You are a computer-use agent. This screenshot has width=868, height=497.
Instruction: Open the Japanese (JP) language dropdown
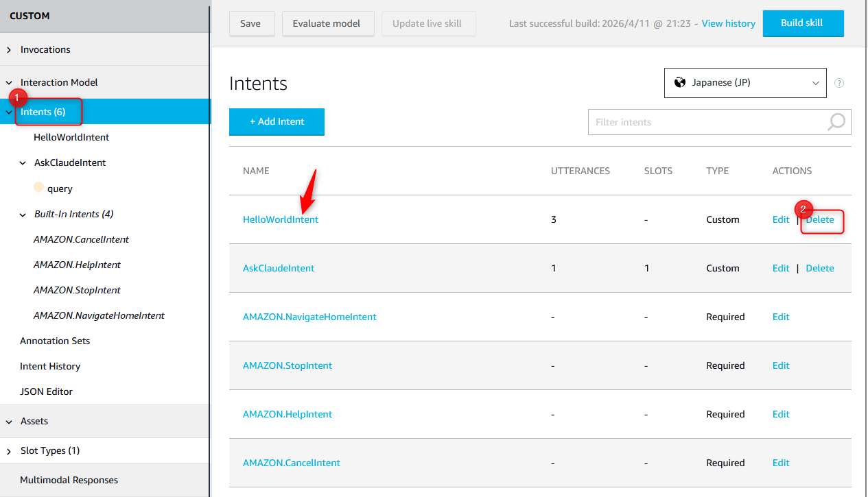tap(744, 83)
